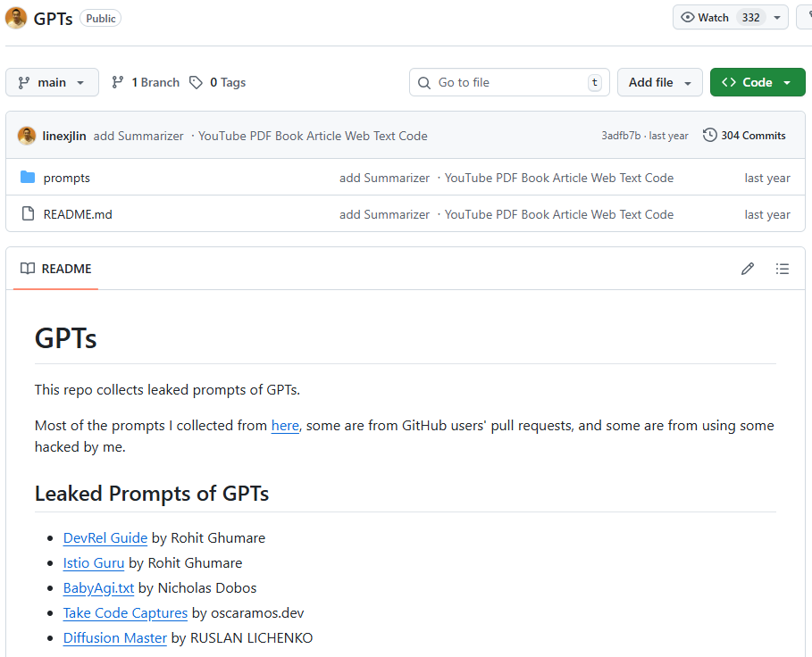Click the 332 watchers count
Viewport: 812px width, 657px height.
pyautogui.click(x=750, y=18)
